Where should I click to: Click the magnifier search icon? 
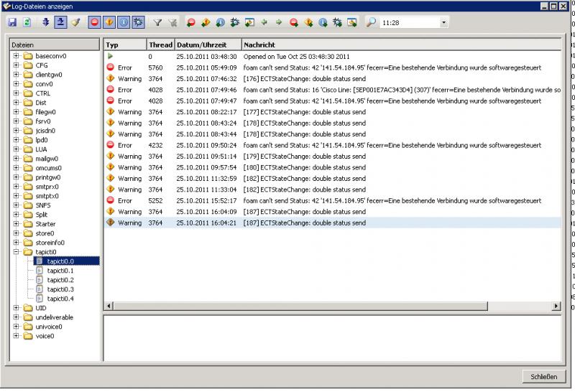click(371, 23)
